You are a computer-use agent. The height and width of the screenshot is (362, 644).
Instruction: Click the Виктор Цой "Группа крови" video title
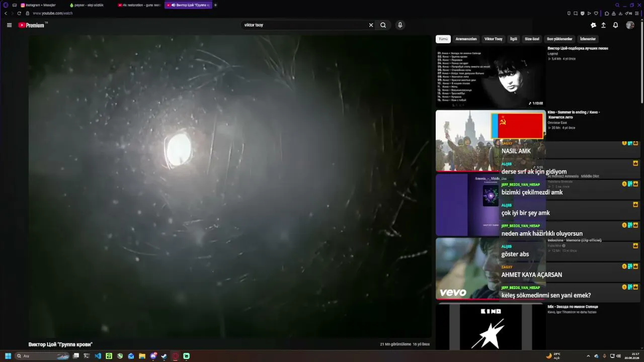(x=60, y=344)
